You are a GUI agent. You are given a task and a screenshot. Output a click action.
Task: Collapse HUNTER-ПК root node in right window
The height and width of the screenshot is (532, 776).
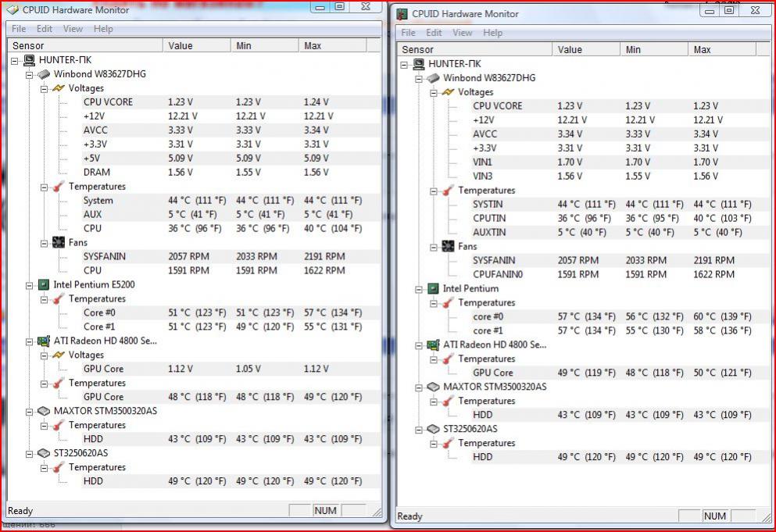[x=404, y=65]
